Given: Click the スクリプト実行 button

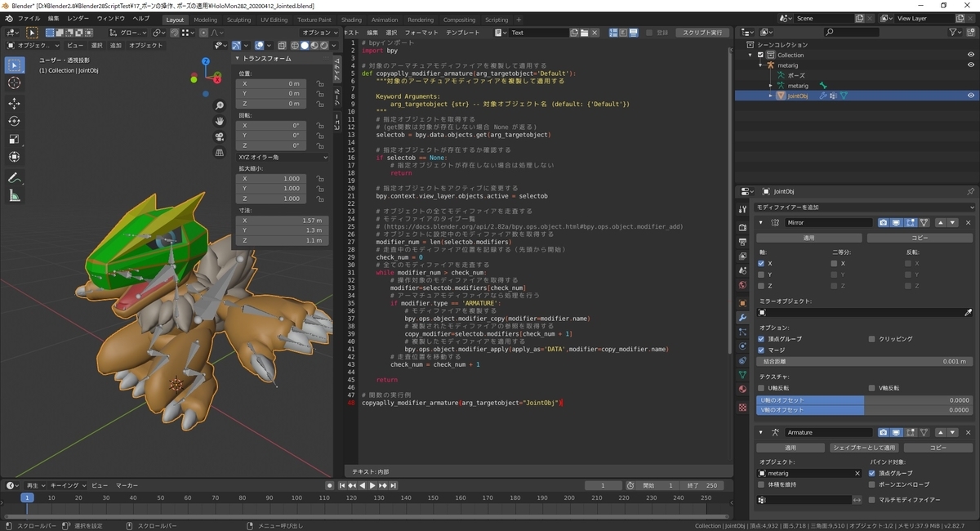Looking at the screenshot, I should pos(702,33).
